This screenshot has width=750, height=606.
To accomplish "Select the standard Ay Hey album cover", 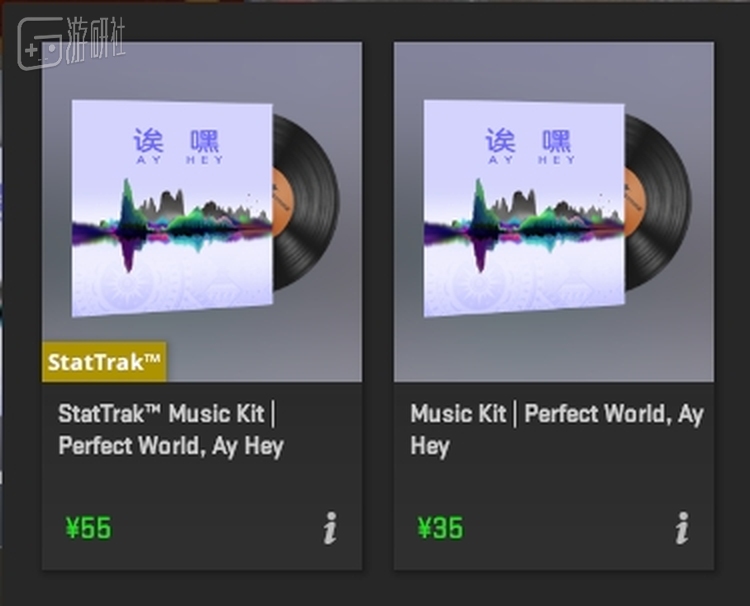I will (x=524, y=209).
